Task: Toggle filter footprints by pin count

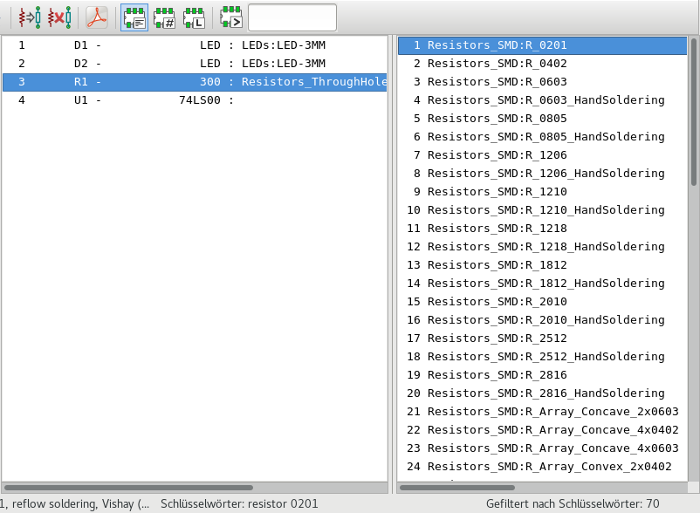Action: [164, 17]
